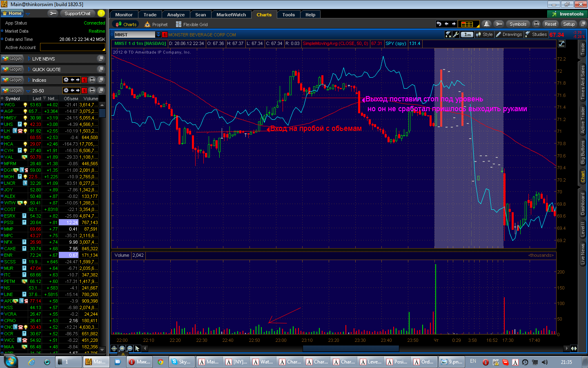This screenshot has width=588, height=368.
Task: Switch to the Tools tab
Action: coord(288,15)
